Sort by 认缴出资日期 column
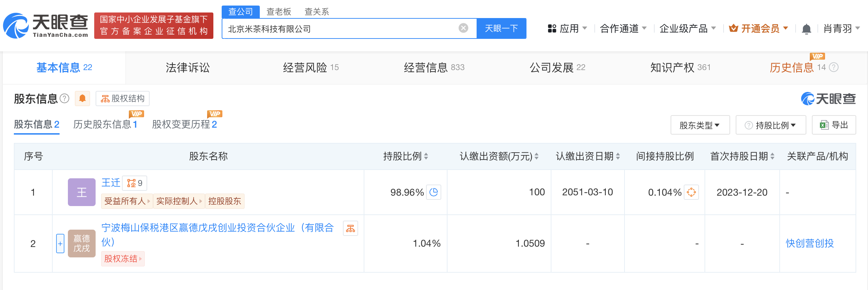Screen dimensions: 868x290 point(618,156)
